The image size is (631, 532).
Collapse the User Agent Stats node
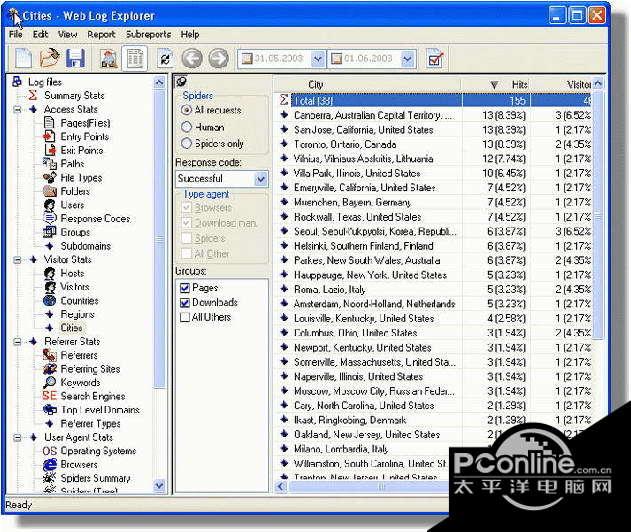point(17,437)
